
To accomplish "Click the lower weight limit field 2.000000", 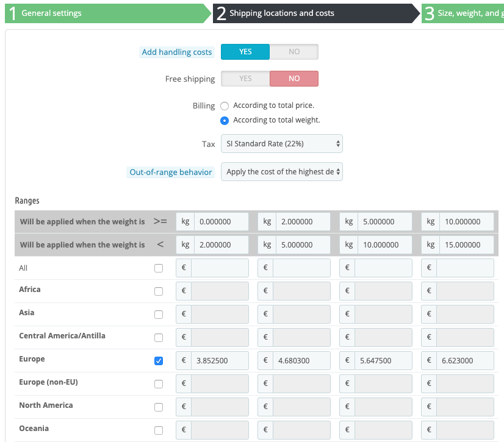I will pos(303,221).
